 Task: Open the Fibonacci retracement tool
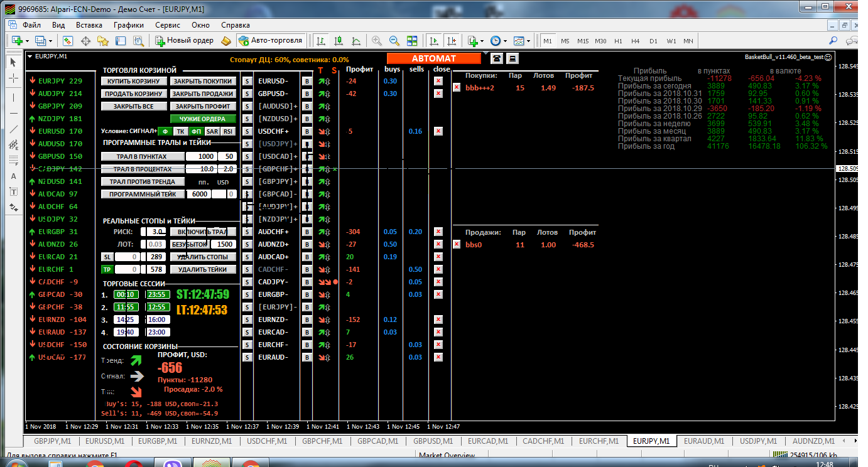pyautogui.click(x=14, y=160)
